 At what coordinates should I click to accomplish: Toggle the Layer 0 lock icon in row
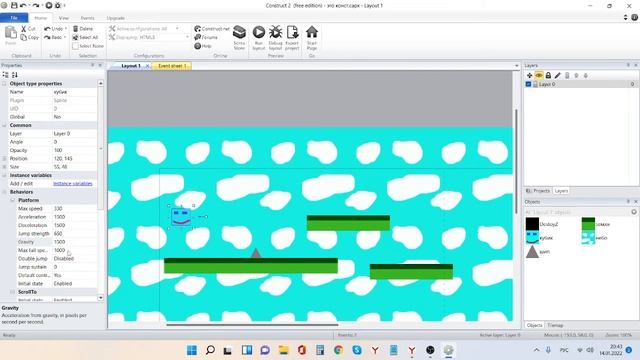tap(535, 84)
